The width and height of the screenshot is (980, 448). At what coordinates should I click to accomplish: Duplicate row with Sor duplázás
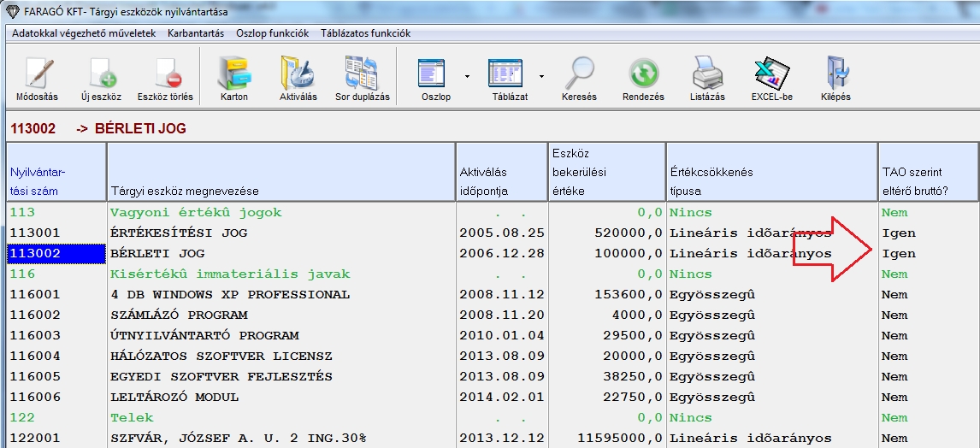pos(362,74)
